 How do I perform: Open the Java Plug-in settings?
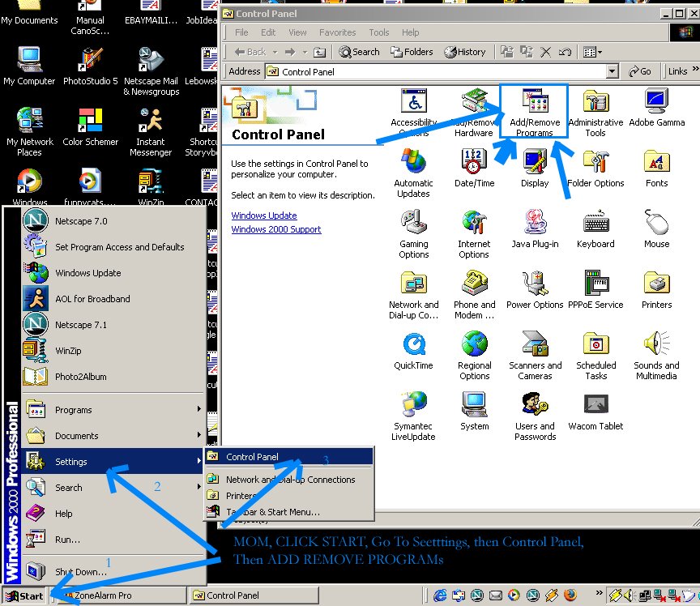click(535, 228)
